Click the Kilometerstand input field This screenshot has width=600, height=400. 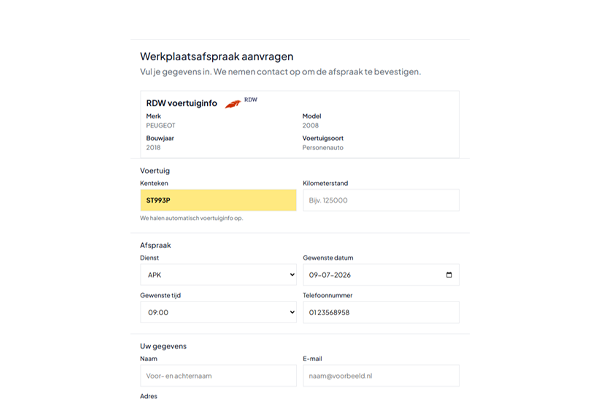tap(380, 200)
